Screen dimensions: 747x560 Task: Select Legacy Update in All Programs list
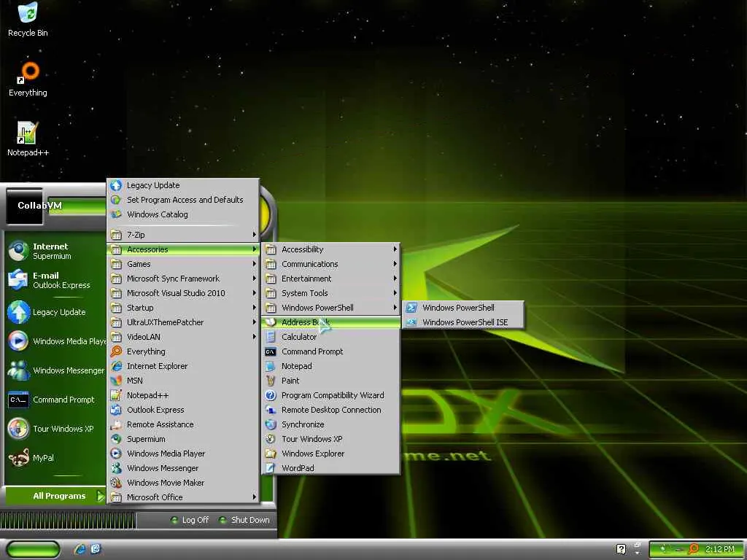[x=183, y=185]
